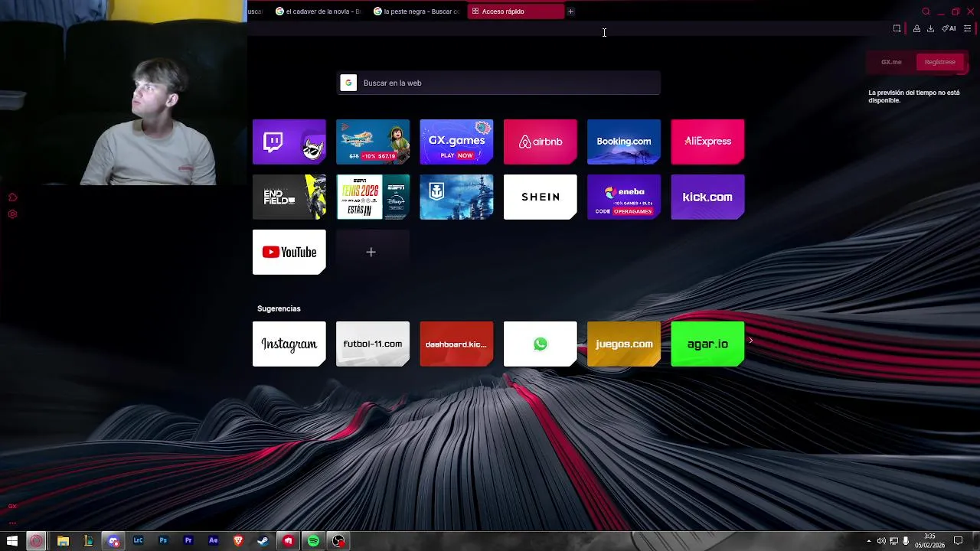
Task: Open the Discord taskbar icon
Action: pos(113,541)
